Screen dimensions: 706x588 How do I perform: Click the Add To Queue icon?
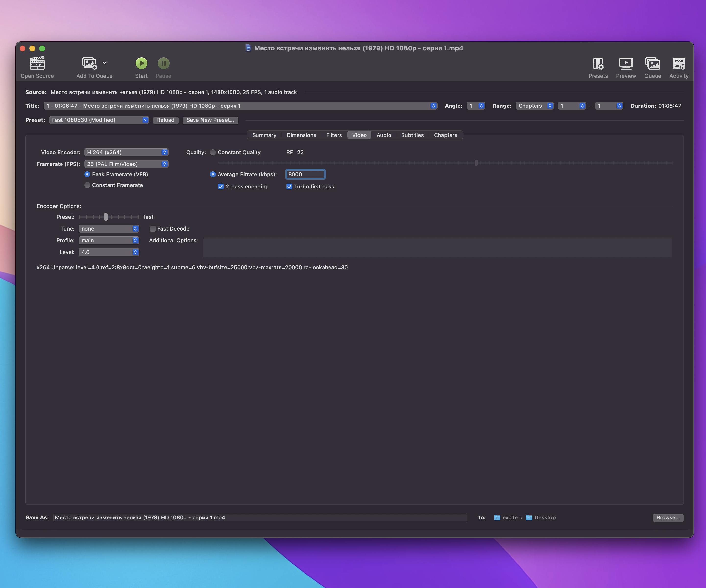(89, 63)
